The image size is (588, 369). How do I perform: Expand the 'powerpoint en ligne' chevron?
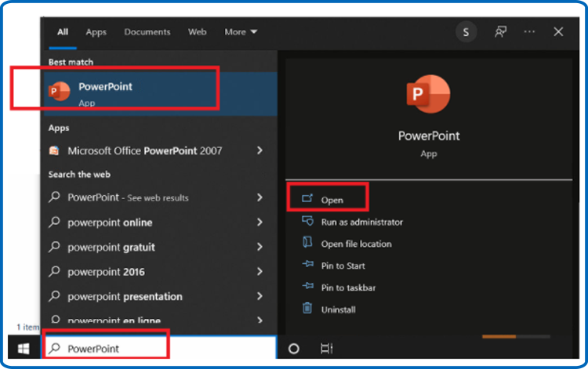(260, 320)
